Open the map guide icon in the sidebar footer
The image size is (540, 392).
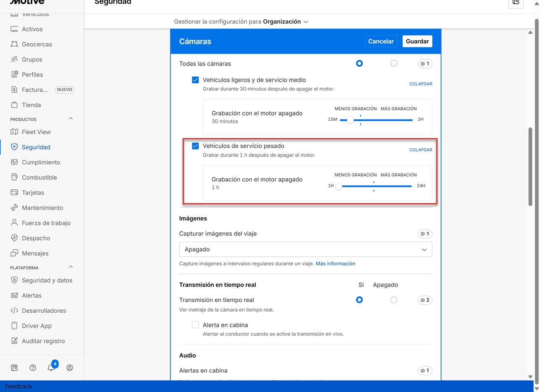[x=14, y=368]
